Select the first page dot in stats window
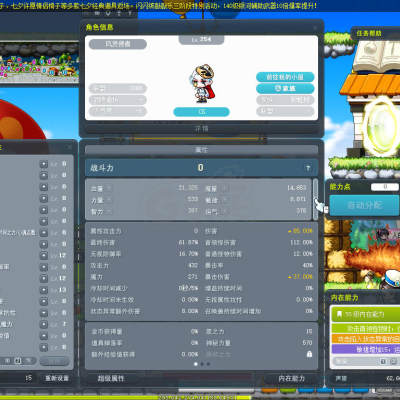 (196, 364)
